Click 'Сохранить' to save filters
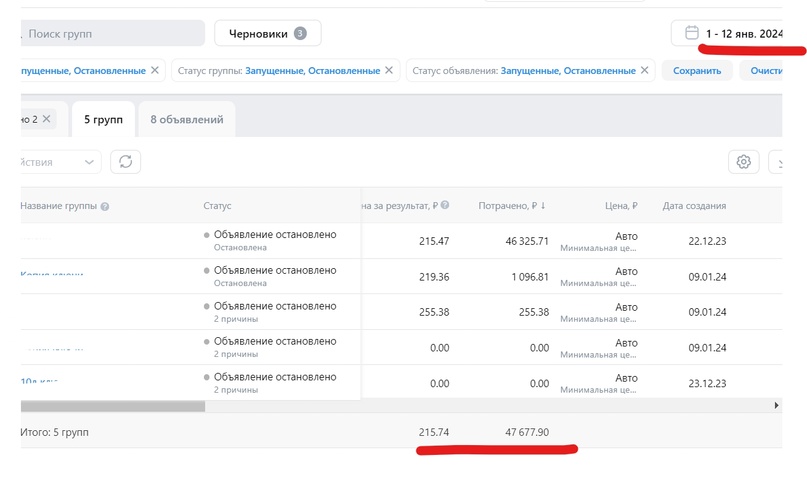 [697, 71]
